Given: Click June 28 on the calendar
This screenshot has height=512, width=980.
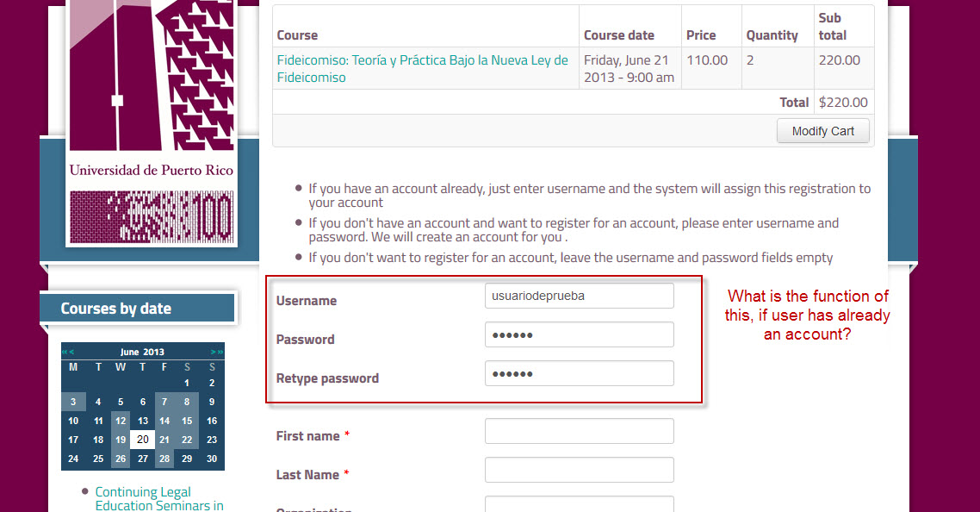Looking at the screenshot, I should click(164, 459).
